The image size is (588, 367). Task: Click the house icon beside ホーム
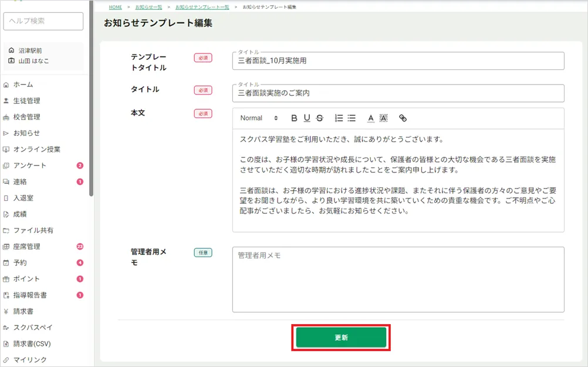coord(6,85)
